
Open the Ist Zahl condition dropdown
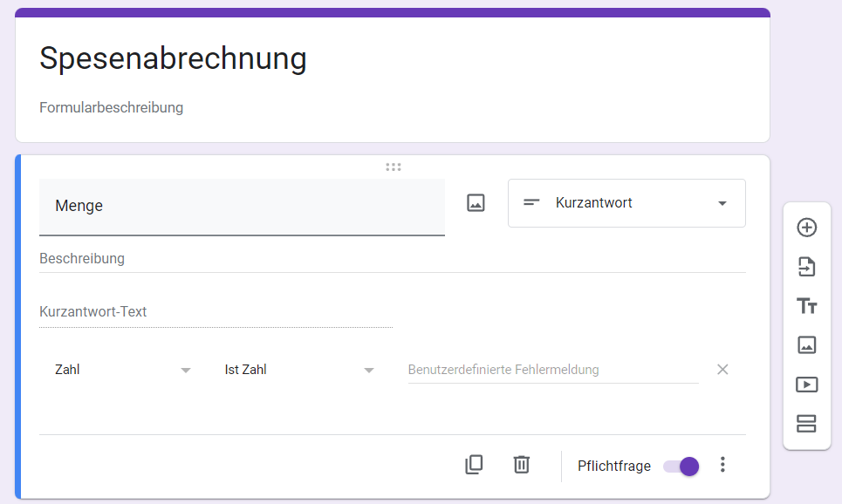pyautogui.click(x=299, y=370)
